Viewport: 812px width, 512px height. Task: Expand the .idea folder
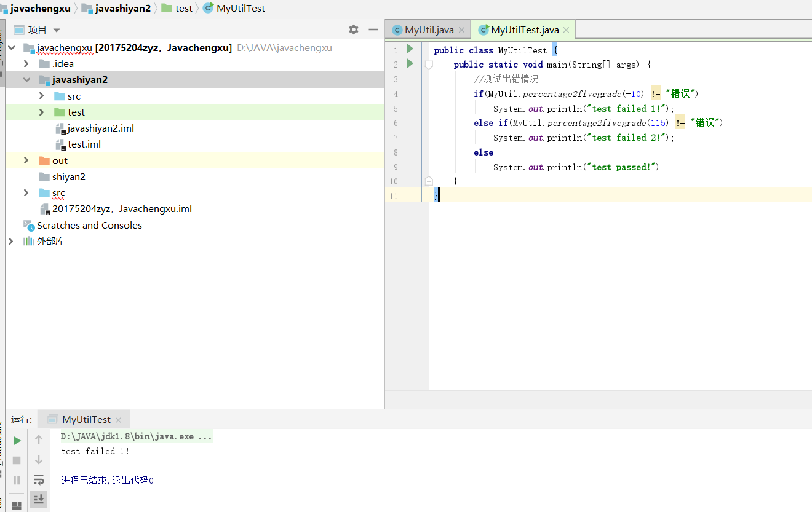[x=26, y=63]
